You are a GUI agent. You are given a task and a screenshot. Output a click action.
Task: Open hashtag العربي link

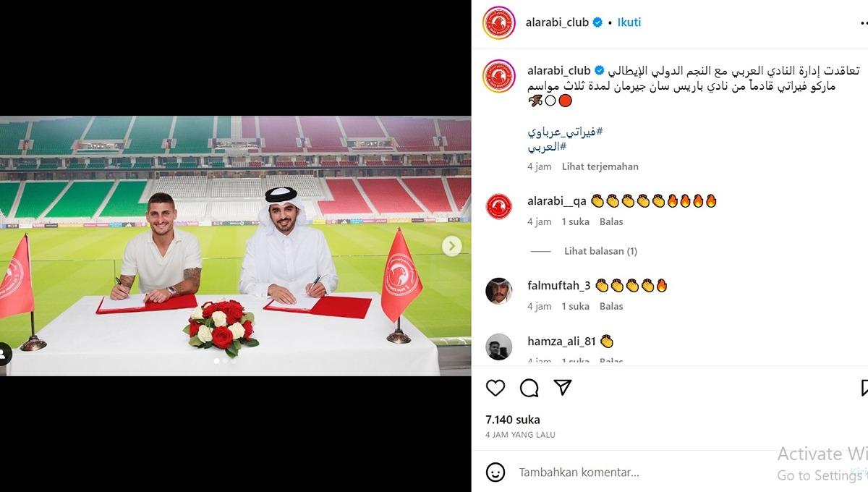[546, 147]
